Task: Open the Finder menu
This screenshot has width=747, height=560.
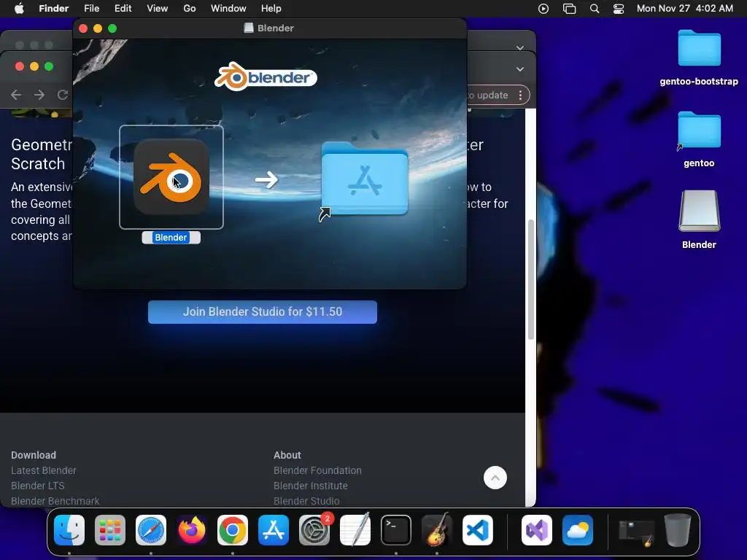Action: [54, 9]
